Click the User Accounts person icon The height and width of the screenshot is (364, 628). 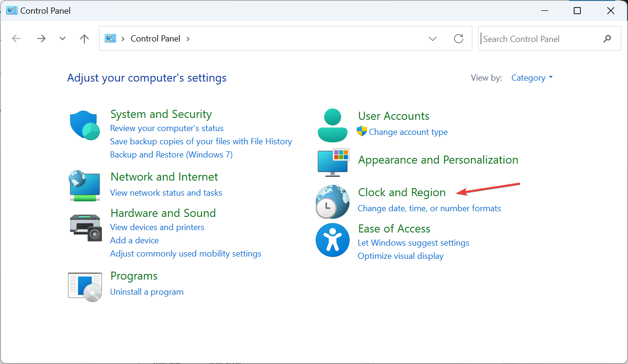pyautogui.click(x=333, y=125)
